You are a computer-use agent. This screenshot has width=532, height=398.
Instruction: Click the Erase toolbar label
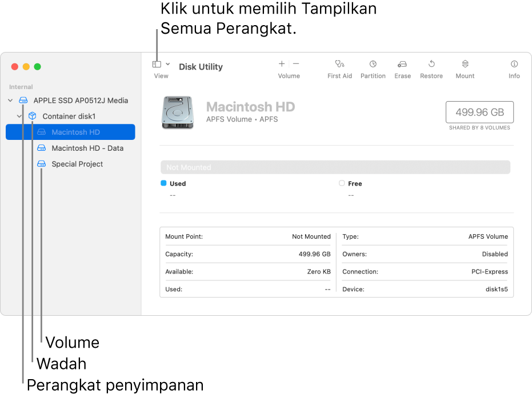coord(402,76)
